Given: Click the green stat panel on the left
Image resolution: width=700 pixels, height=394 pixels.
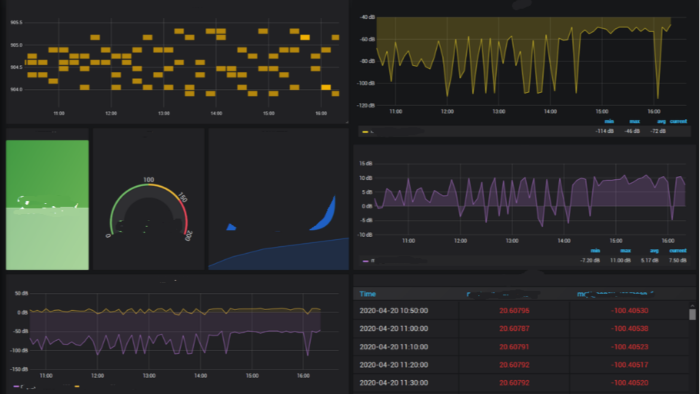Looking at the screenshot, I should (x=47, y=205).
